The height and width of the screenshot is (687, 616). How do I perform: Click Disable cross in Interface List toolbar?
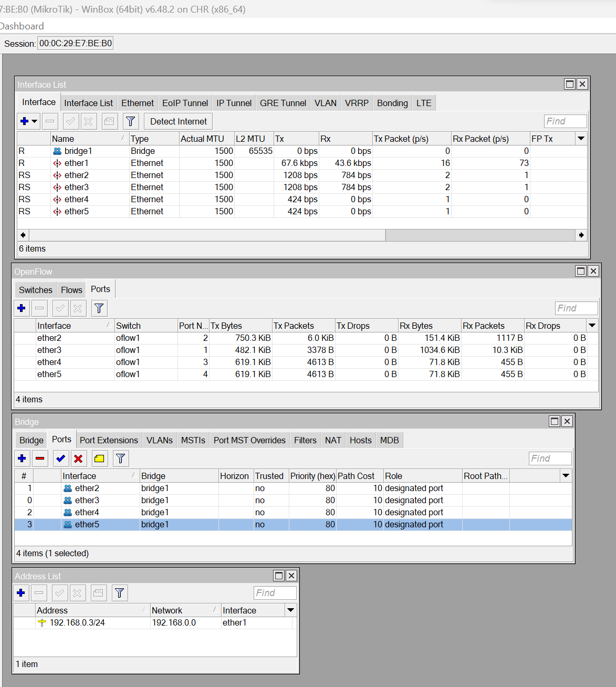point(88,121)
